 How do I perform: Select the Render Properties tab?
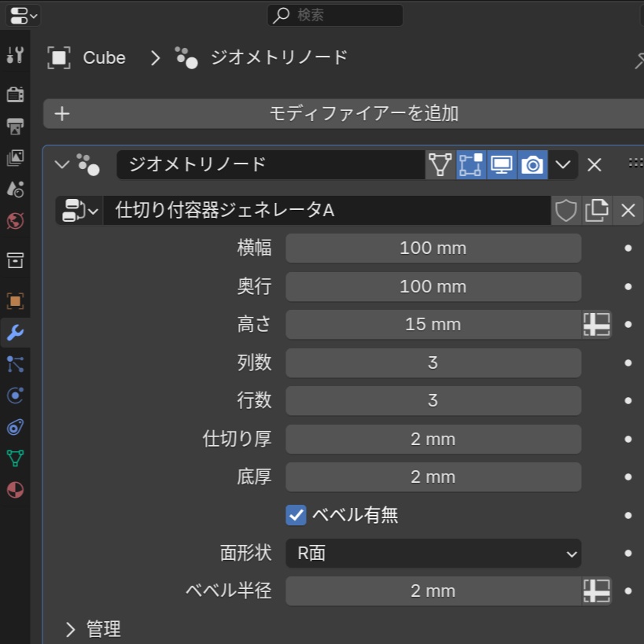(x=16, y=93)
